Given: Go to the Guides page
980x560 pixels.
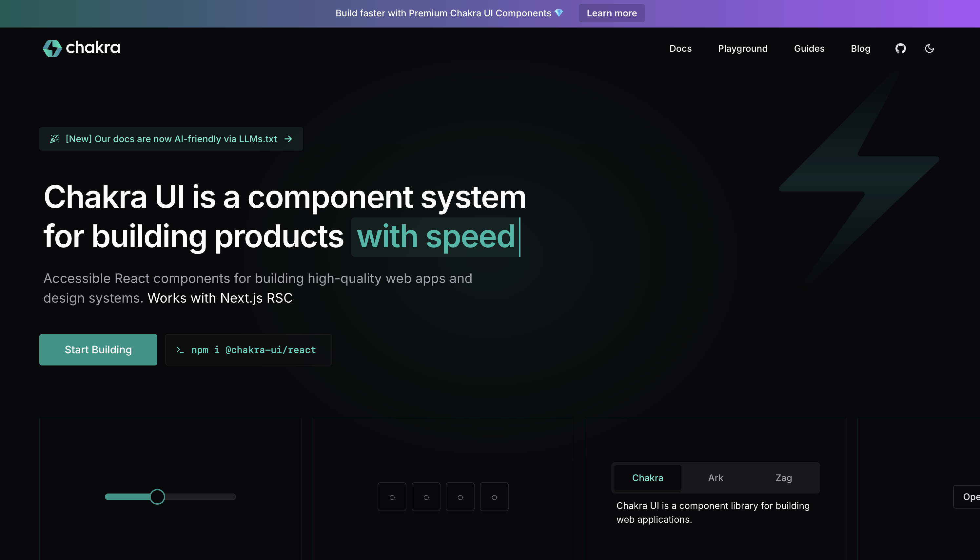Looking at the screenshot, I should 809,48.
